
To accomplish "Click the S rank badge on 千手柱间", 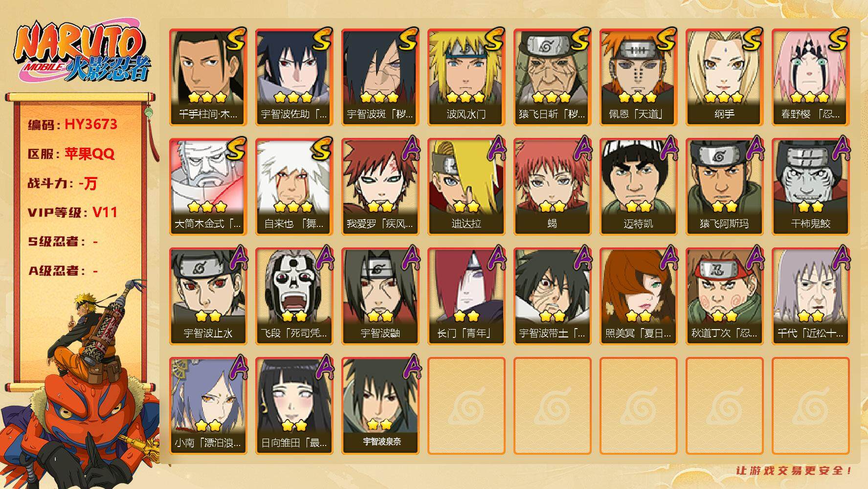I will tap(236, 40).
